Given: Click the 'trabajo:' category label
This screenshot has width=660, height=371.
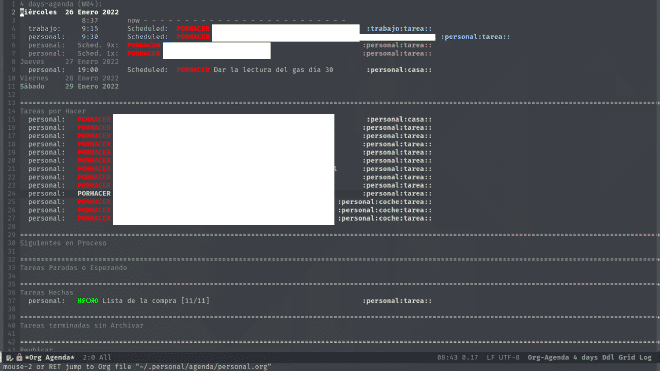Looking at the screenshot, I should (x=45, y=29).
